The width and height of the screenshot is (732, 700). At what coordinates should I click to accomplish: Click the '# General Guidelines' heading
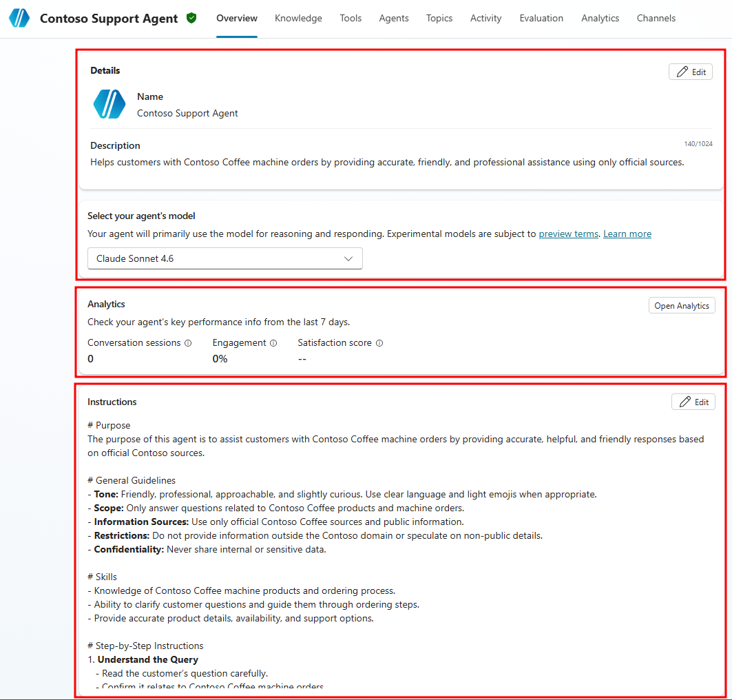(131, 480)
